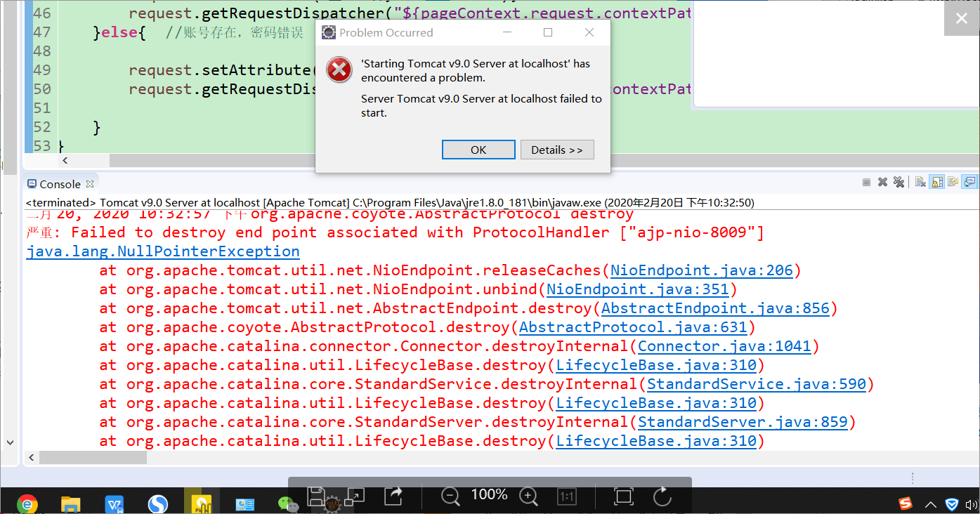Open the WeChat icon in the taskbar
This screenshot has width=980, height=514.
coord(288,503)
